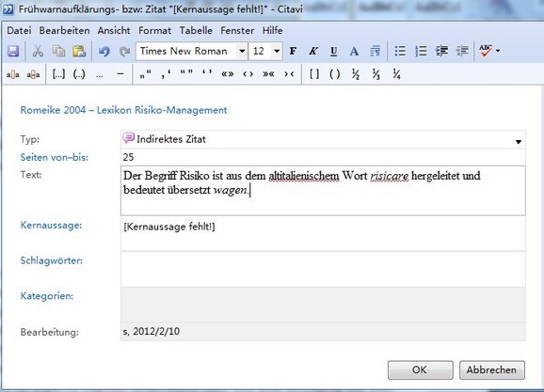The height and width of the screenshot is (392, 544).
Task: Open the Times New Roman font dropdown
Action: point(242,52)
